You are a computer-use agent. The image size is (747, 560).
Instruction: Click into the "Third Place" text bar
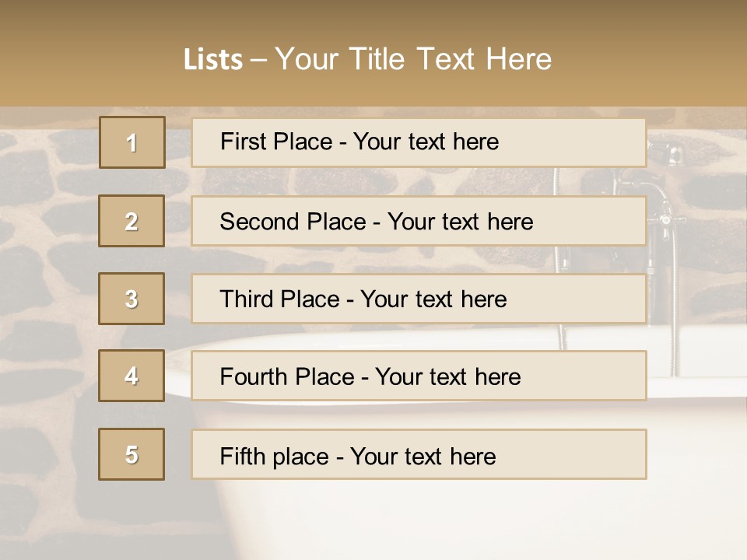(419, 299)
